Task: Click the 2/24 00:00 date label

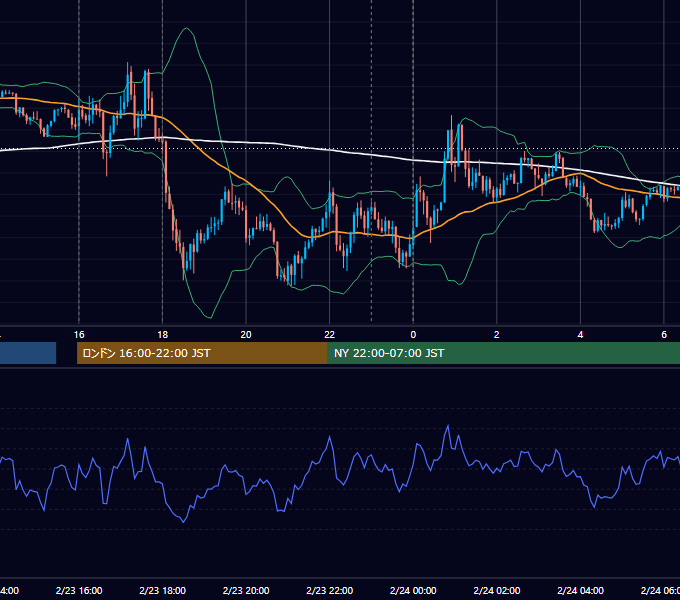Action: pyautogui.click(x=413, y=590)
